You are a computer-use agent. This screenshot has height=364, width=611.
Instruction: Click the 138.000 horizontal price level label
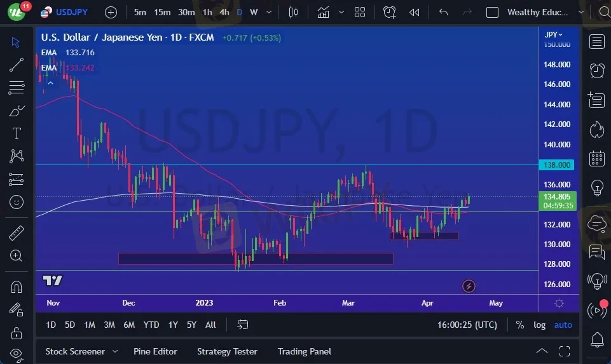point(557,165)
